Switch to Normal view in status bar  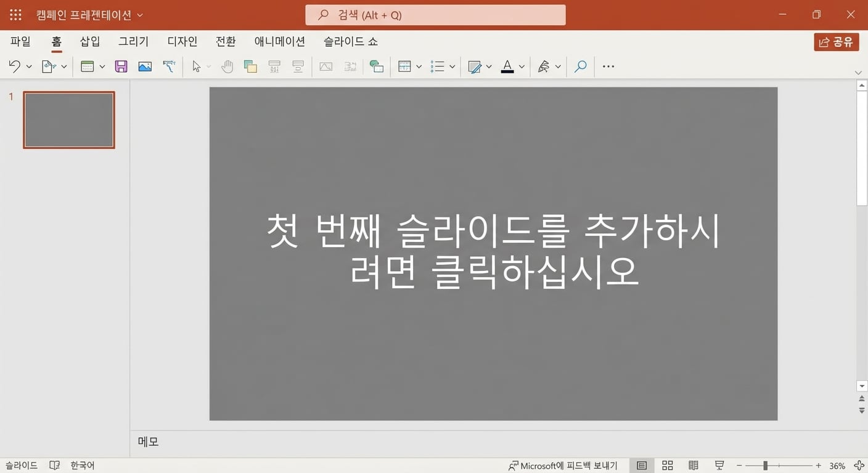(x=642, y=466)
